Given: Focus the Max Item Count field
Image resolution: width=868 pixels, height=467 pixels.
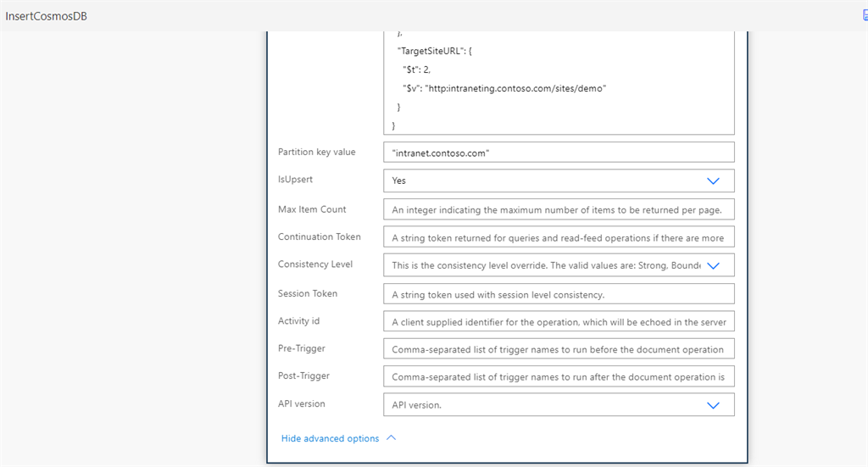Looking at the screenshot, I should click(559, 209).
